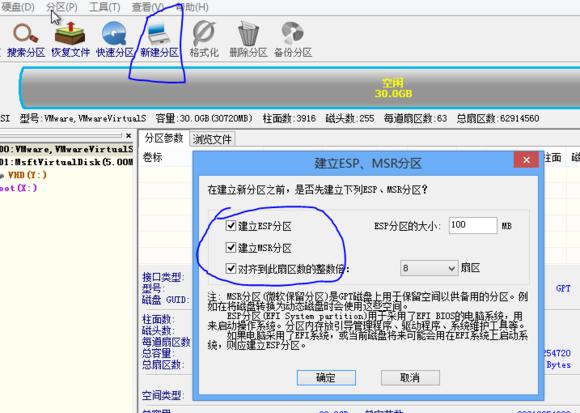Toggle the 建立ESP分区 checkbox
Viewport: 580px width, 413px height.
click(x=231, y=225)
